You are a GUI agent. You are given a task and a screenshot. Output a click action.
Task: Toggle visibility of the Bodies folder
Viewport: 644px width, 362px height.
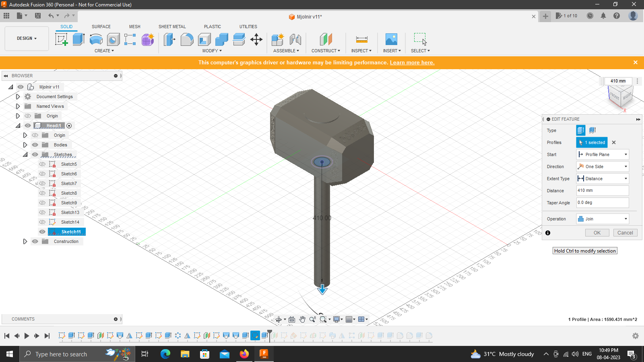(x=35, y=145)
